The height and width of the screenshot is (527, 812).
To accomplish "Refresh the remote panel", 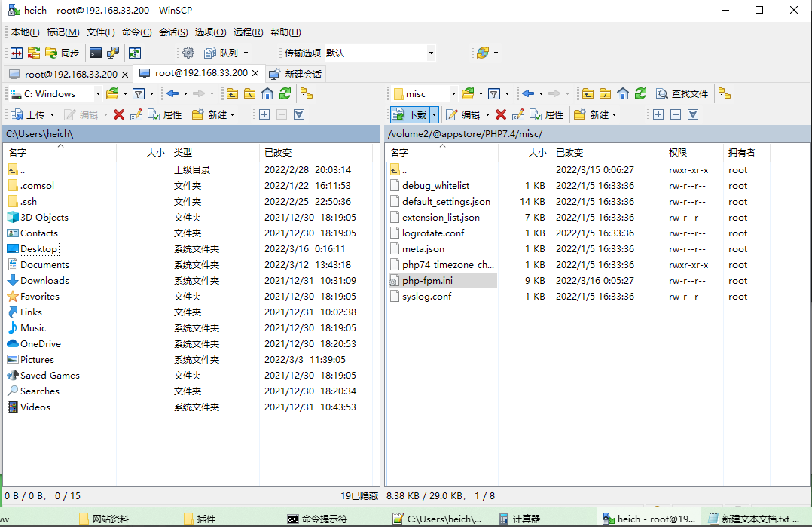I will (640, 93).
